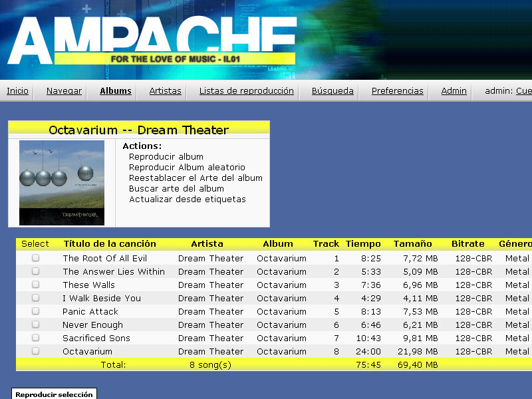
Task: Select checkbox for The Root Of All Evil
Action: tap(36, 258)
